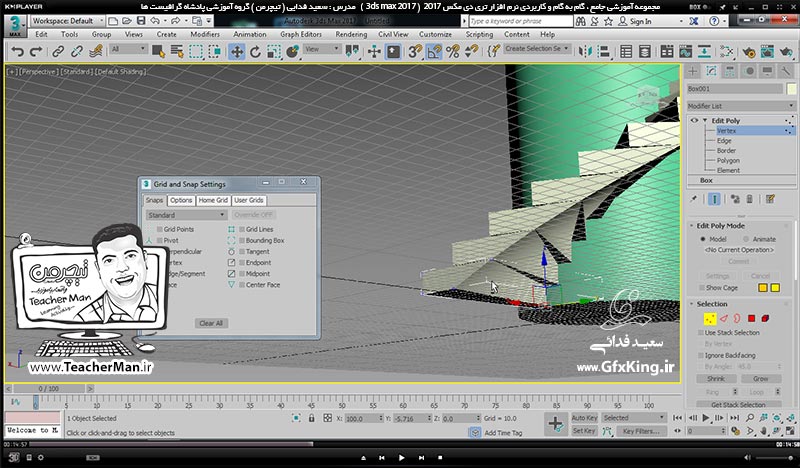Viewport: 800px width, 468px height.
Task: Click the Redo arrow icon
Action: [x=36, y=52]
